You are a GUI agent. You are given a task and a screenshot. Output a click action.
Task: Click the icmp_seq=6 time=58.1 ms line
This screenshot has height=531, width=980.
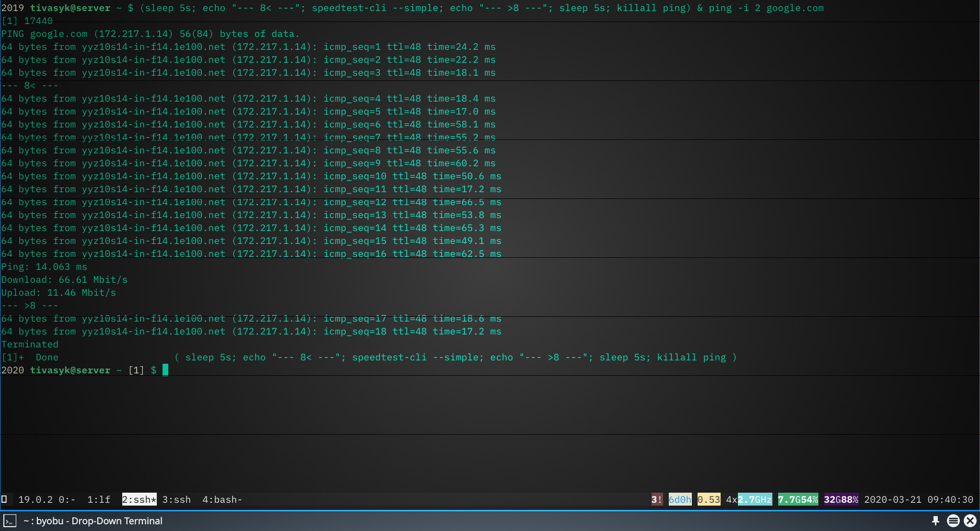pos(248,124)
